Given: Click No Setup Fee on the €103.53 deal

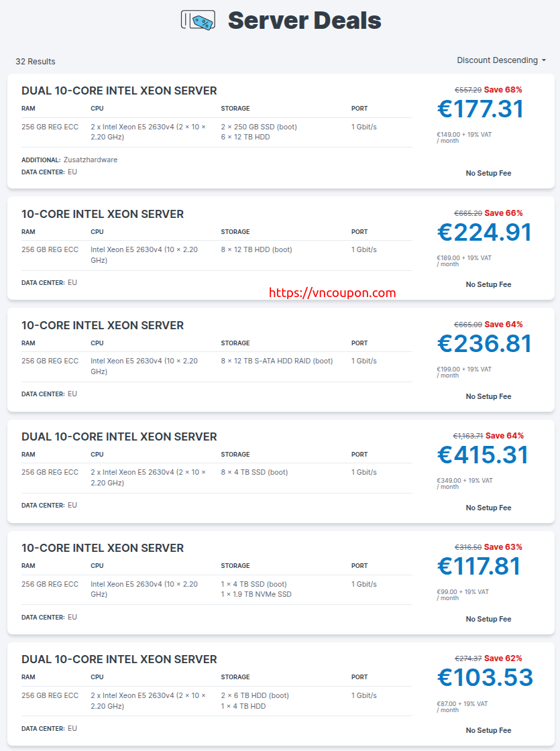Looking at the screenshot, I should (x=488, y=730).
